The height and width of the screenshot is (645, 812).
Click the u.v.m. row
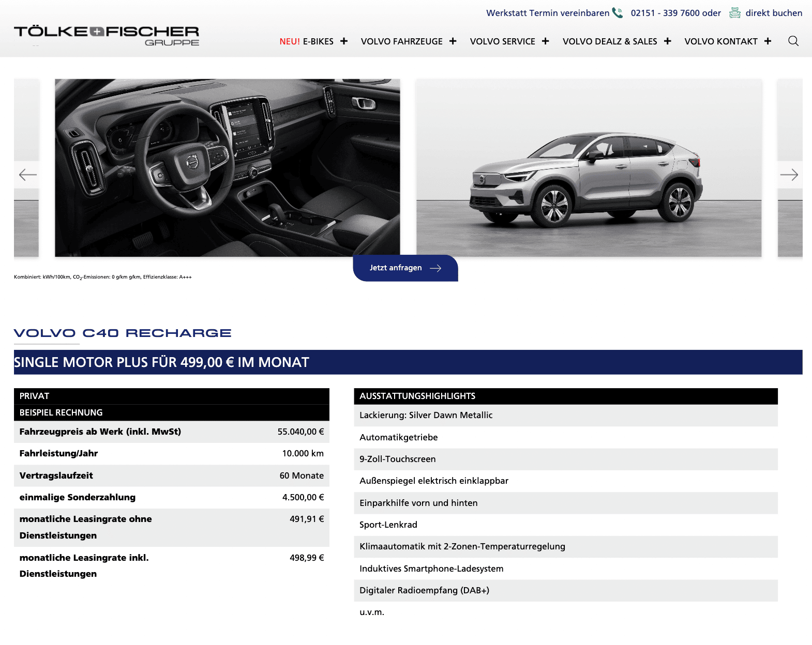[566, 612]
